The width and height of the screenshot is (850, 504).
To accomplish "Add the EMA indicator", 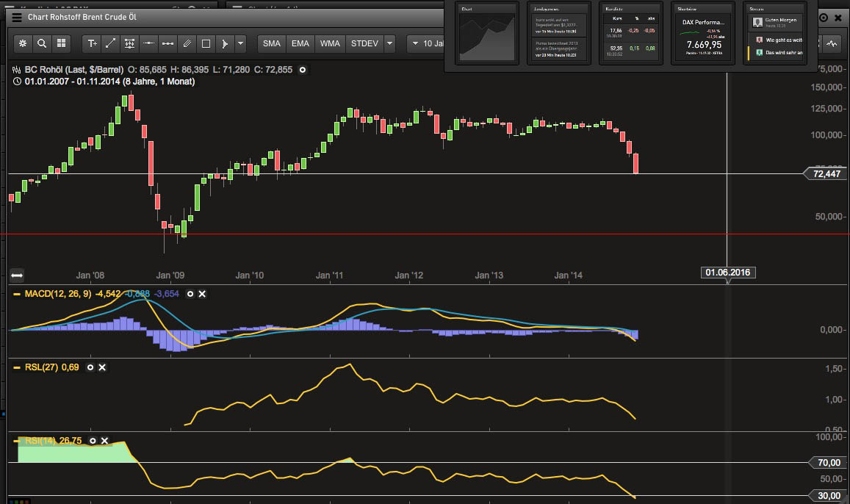I will point(300,43).
